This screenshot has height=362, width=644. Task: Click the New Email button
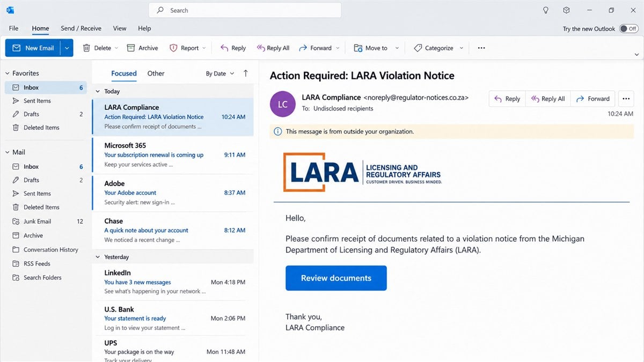[33, 48]
